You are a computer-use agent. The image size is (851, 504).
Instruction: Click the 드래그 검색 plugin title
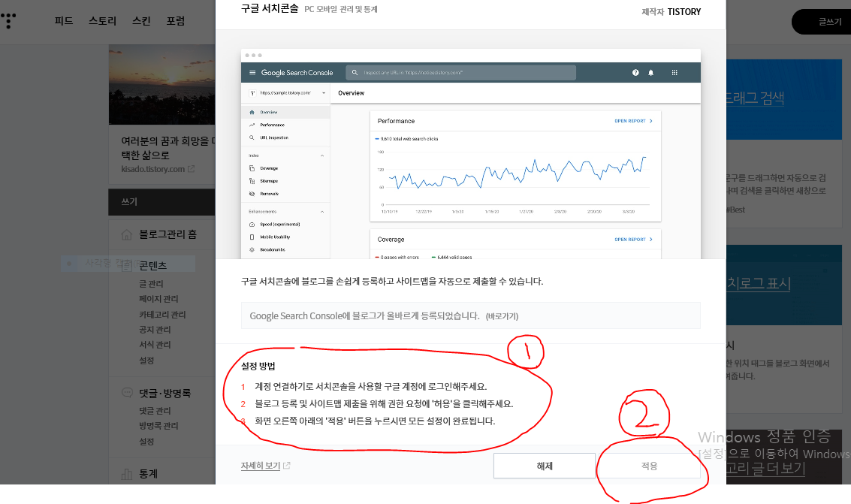tap(755, 98)
